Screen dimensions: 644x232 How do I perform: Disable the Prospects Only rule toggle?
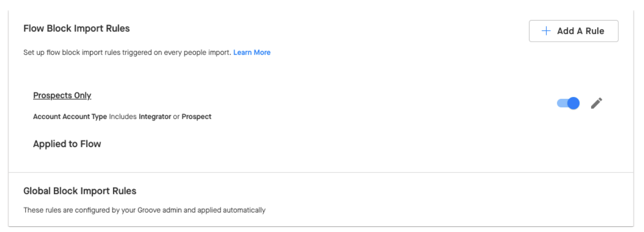click(x=568, y=103)
